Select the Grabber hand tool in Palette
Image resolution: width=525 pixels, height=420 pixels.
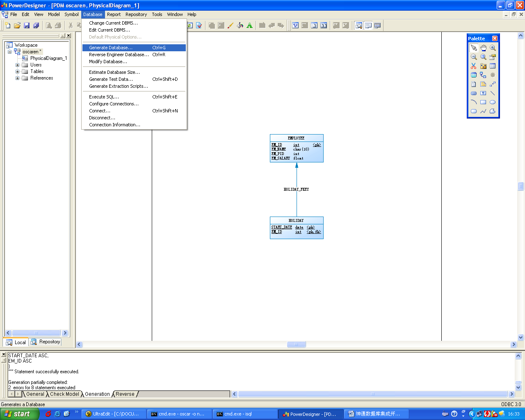pos(483,48)
